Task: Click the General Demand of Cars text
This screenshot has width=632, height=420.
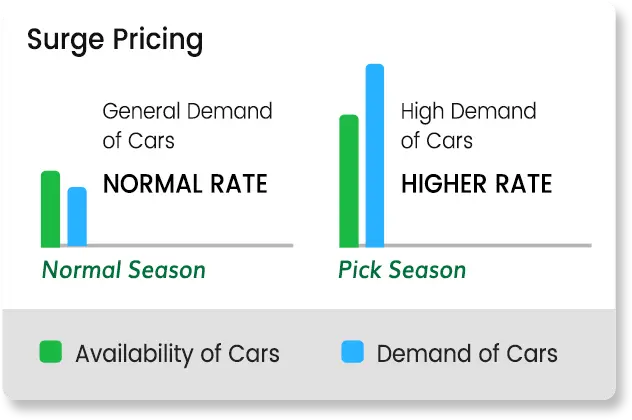Action: (187, 126)
